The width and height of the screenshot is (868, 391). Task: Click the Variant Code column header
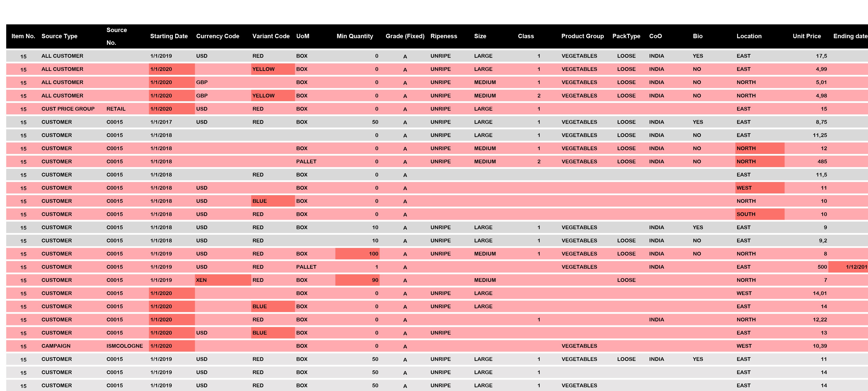coord(271,36)
